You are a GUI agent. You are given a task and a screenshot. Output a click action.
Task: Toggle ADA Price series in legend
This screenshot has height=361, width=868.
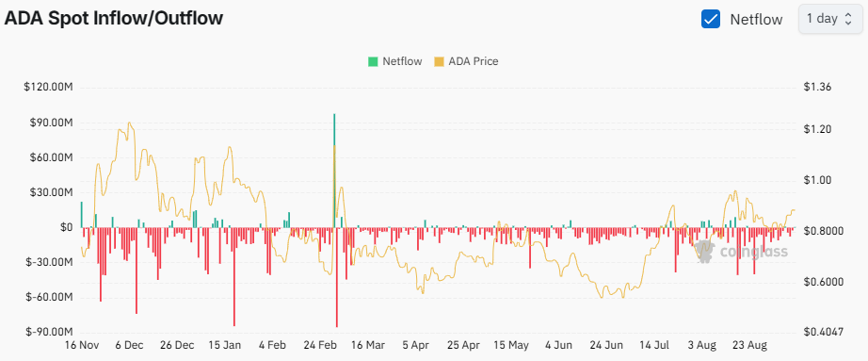pos(467,61)
